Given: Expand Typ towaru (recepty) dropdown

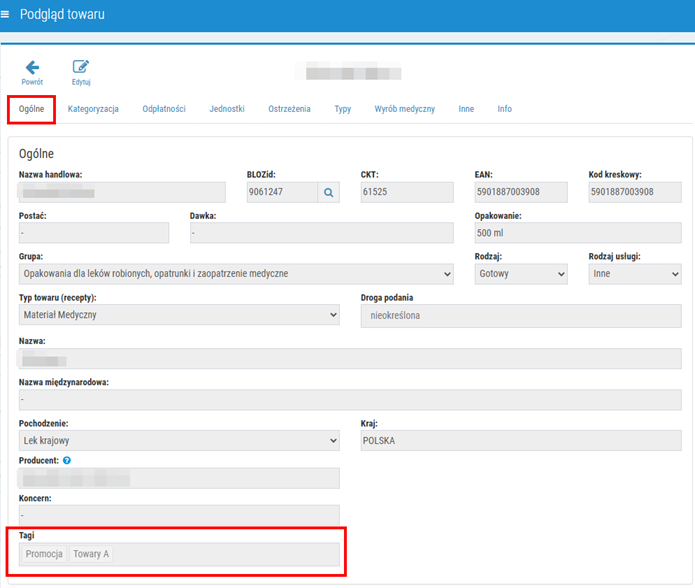Looking at the screenshot, I should click(x=179, y=315).
